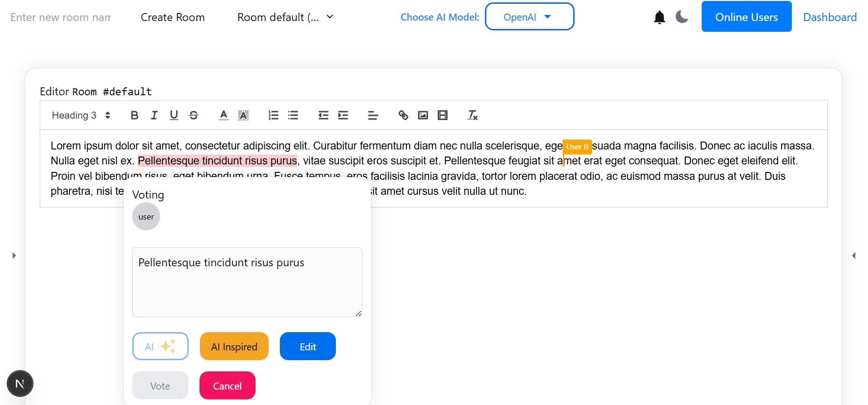Toggle italic formatting
Image resolution: width=868 pixels, height=405 pixels.
[x=154, y=115]
